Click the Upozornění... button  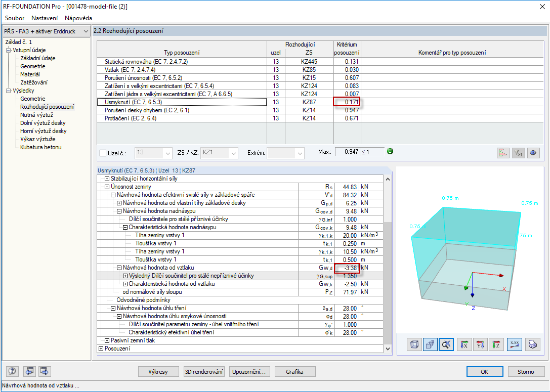[249, 372]
